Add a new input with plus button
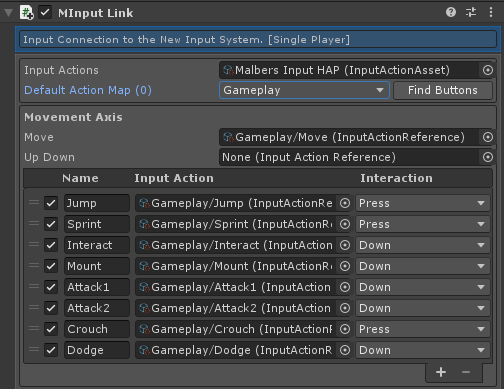Image resolution: width=504 pixels, height=389 pixels. (x=441, y=372)
